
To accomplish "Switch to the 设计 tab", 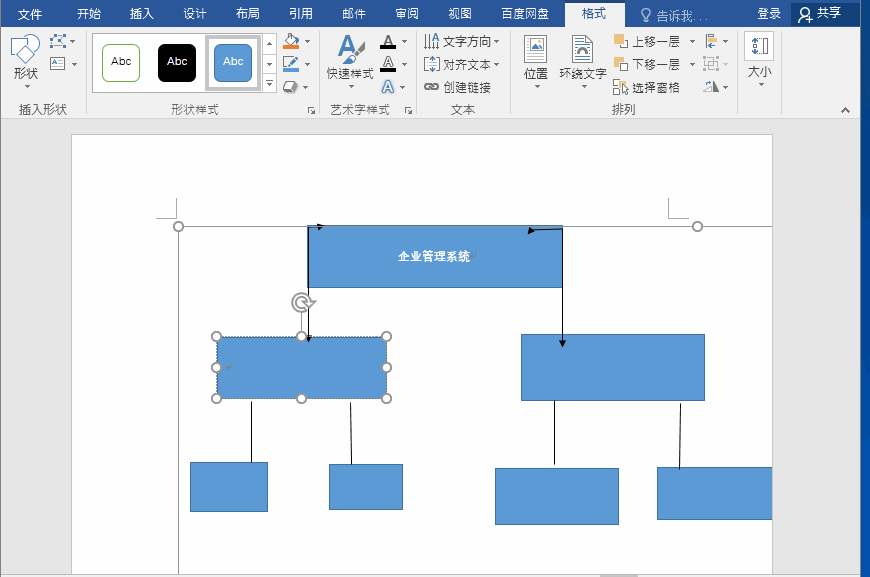I will pyautogui.click(x=195, y=14).
